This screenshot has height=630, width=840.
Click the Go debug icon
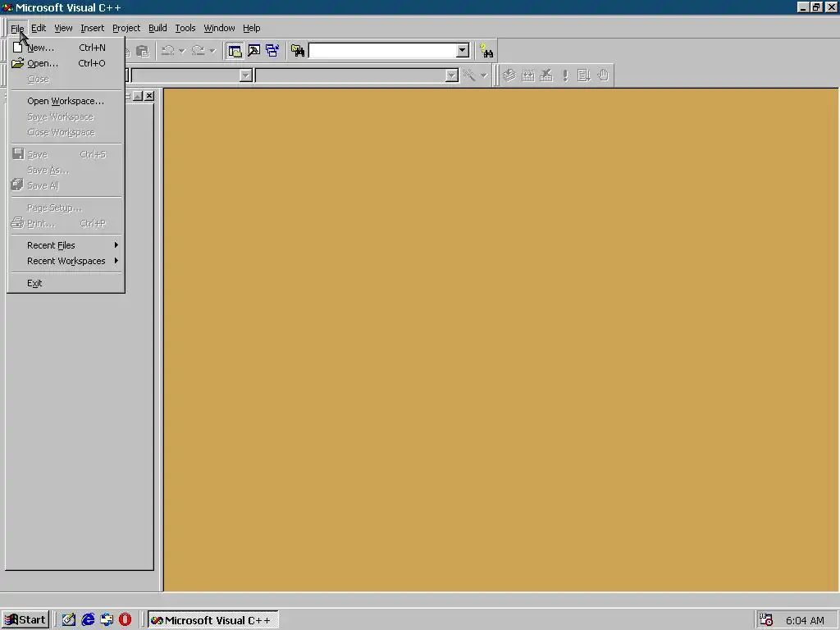coord(584,75)
